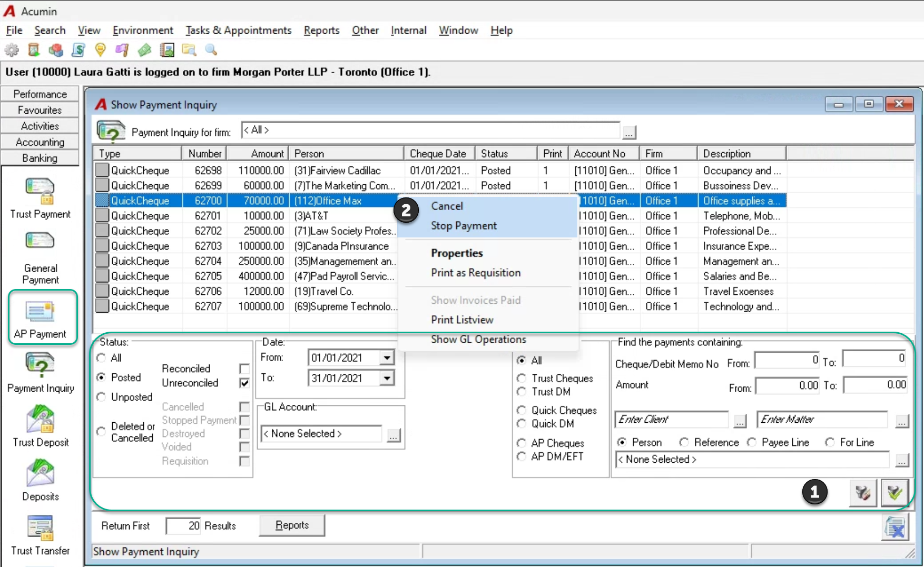Click the Reports button near Return First
This screenshot has height=567, width=924.
coord(292,525)
